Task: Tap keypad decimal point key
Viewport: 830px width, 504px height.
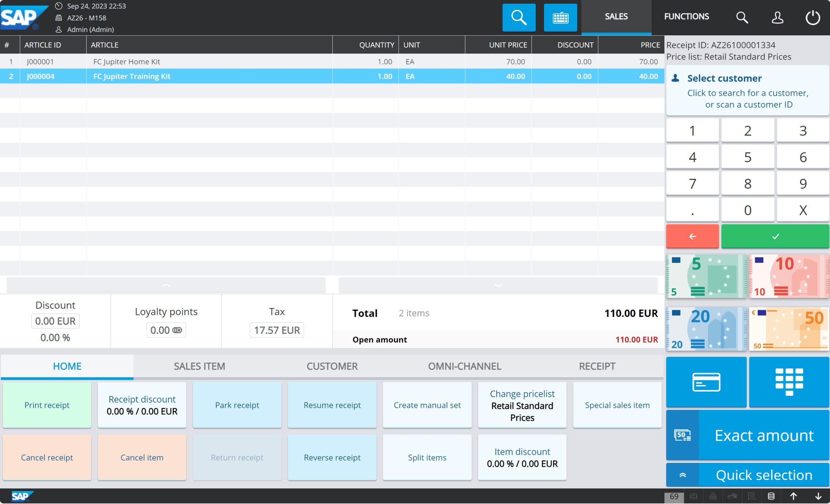Action: pyautogui.click(x=693, y=210)
